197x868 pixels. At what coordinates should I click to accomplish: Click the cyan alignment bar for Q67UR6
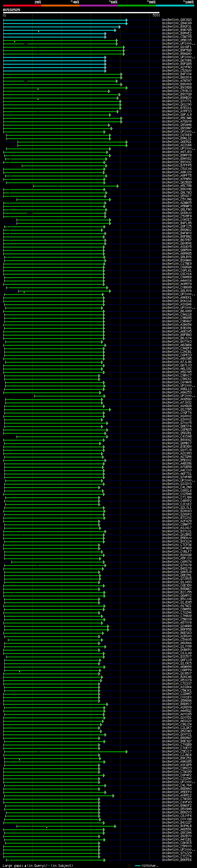pos(55,61)
